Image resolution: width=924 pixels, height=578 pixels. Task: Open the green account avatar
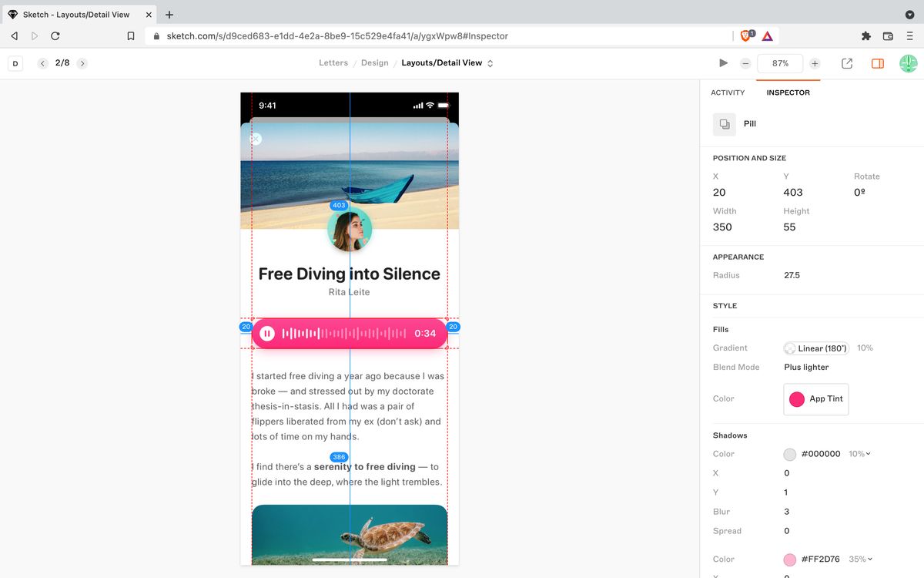click(x=909, y=62)
